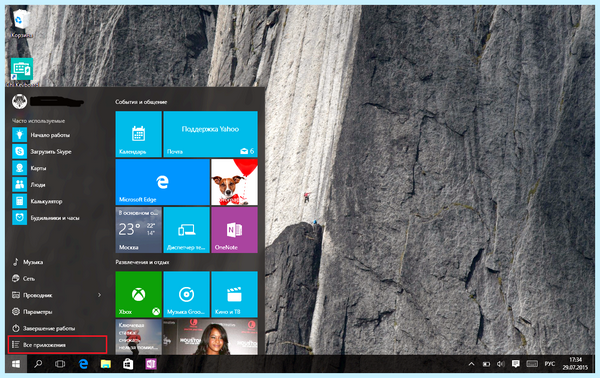The image size is (600, 378).
Task: Click the taskbar clock and date
Action: coord(575,364)
